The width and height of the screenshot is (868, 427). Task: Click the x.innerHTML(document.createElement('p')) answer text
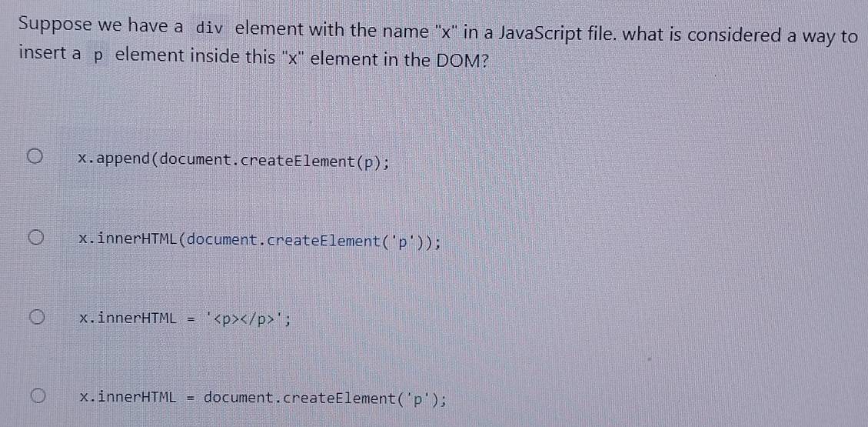click(259, 241)
